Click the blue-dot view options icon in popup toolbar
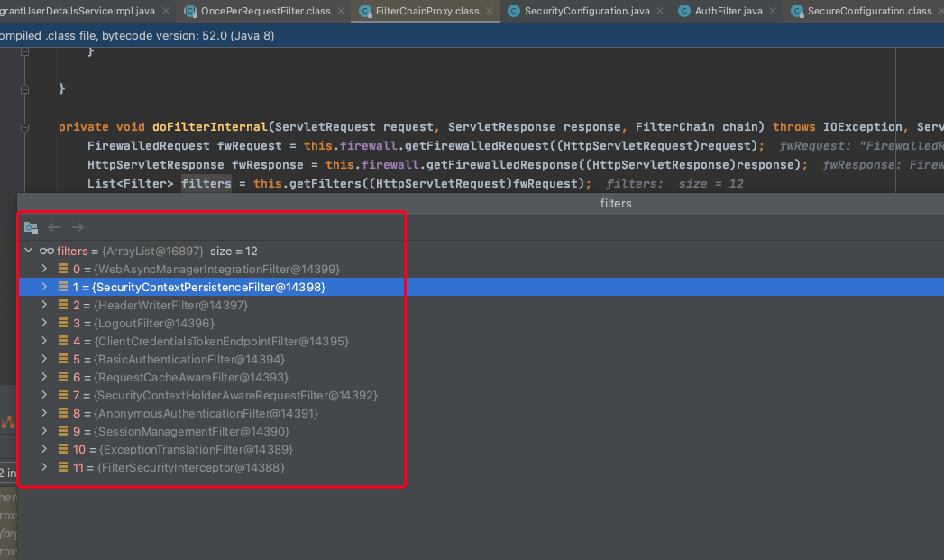The width and height of the screenshot is (944, 560). point(31,227)
